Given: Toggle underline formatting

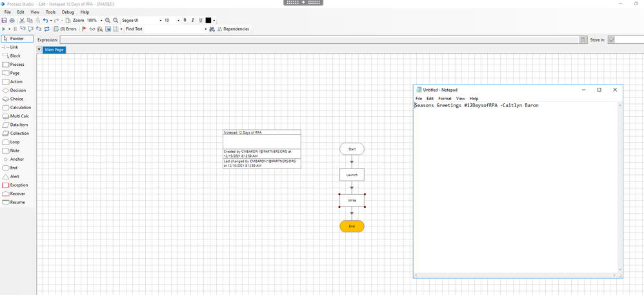Looking at the screenshot, I should coord(201,20).
